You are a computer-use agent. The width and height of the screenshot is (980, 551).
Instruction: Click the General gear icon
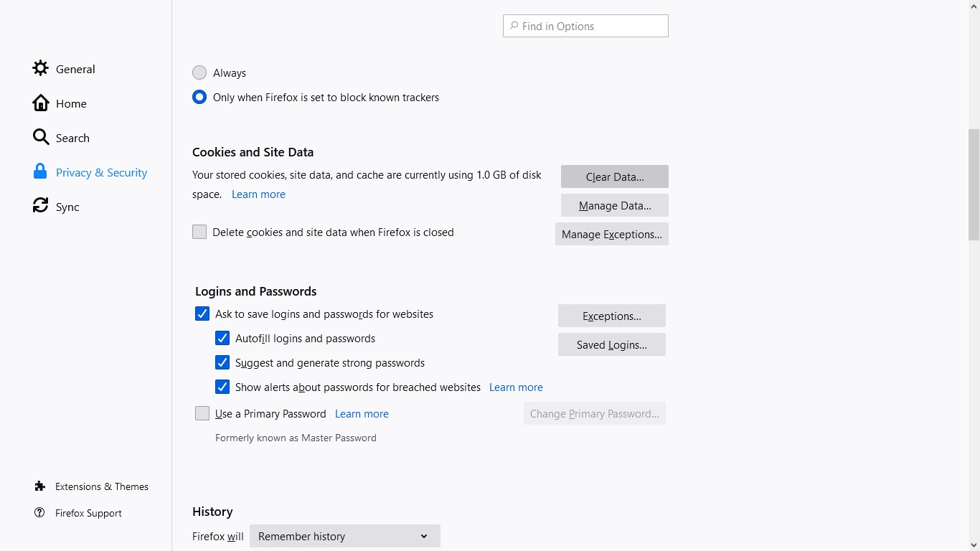pyautogui.click(x=41, y=69)
